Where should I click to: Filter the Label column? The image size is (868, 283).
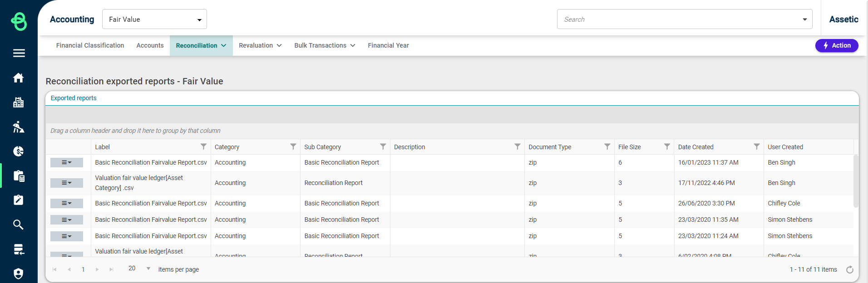203,146
